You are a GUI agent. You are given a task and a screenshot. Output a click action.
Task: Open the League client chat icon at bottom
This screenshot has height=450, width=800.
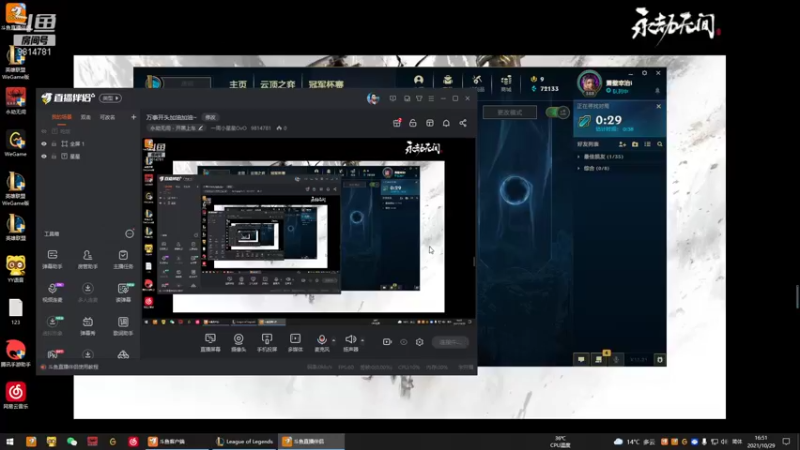581,360
